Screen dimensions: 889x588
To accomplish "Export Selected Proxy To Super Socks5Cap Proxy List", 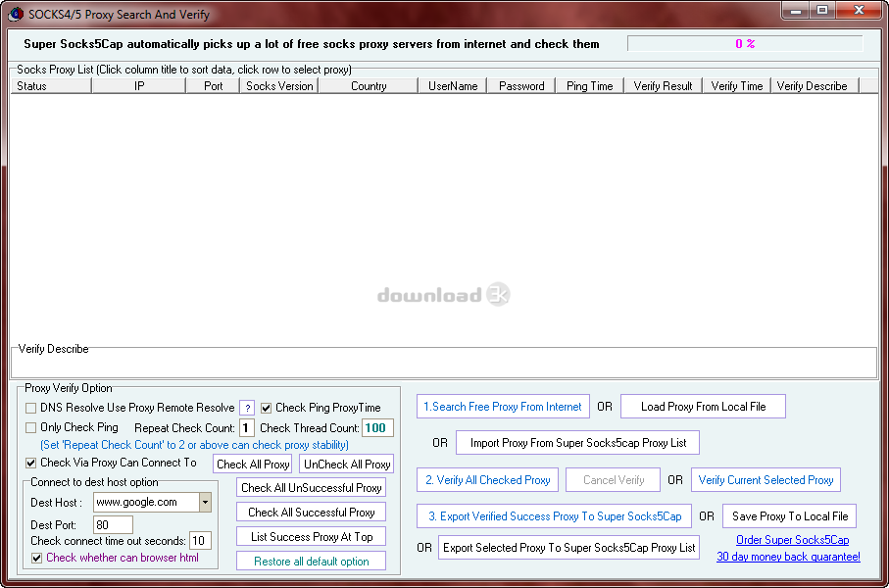I will coord(568,548).
